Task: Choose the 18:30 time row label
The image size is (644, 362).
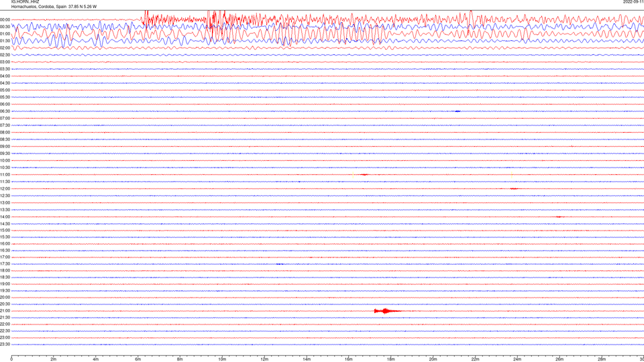Action: click(5, 278)
